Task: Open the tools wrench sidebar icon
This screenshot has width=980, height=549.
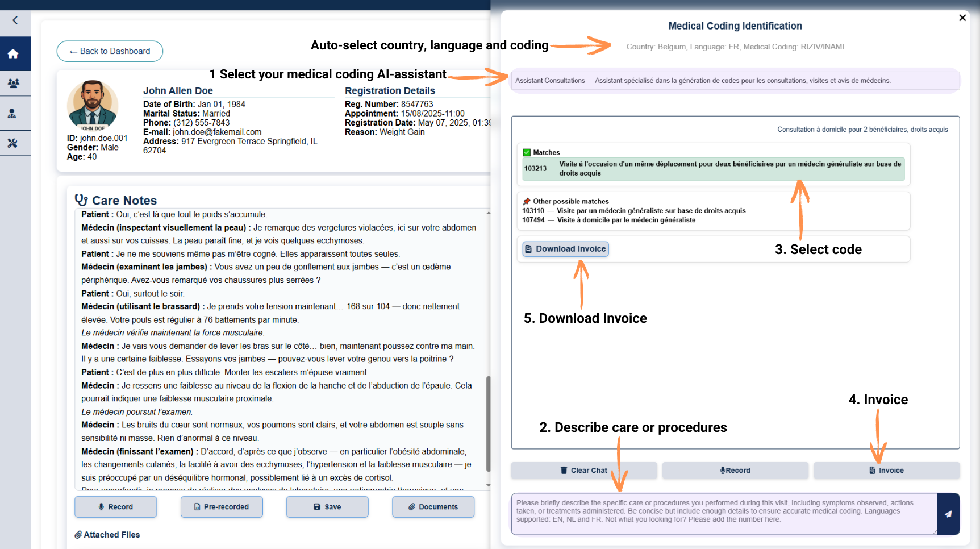Action: (12, 143)
